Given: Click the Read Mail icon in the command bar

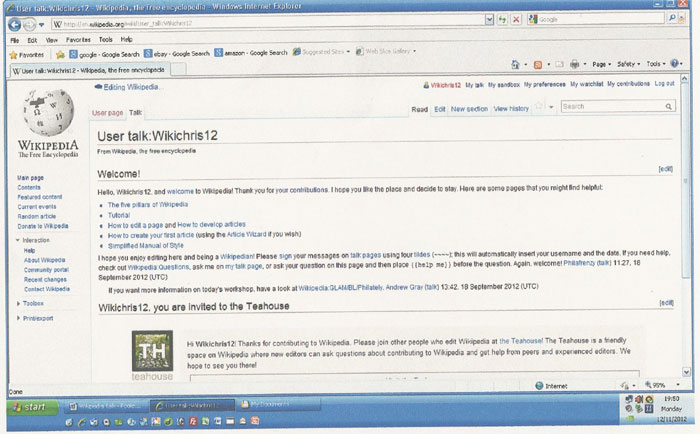Looking at the screenshot, I should click(x=559, y=64).
